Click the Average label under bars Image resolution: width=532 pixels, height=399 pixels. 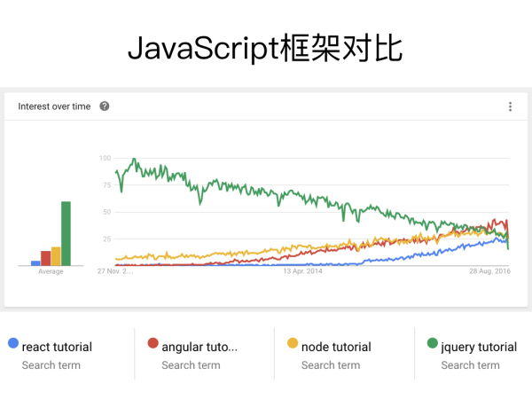pos(51,271)
